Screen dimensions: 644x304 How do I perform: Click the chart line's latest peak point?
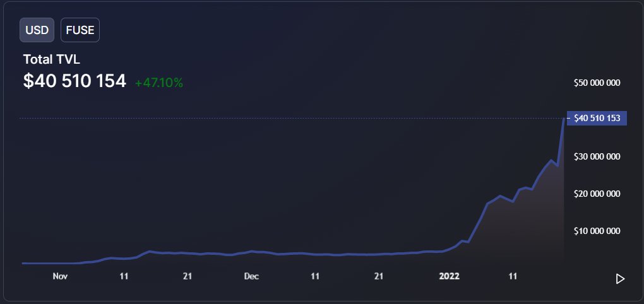pos(563,119)
